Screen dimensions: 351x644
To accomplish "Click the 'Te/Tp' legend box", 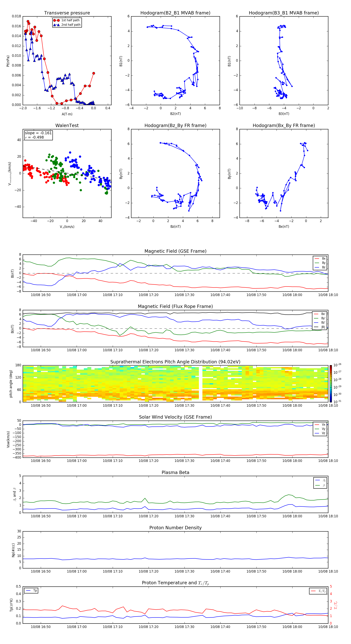I will pos(318,591).
